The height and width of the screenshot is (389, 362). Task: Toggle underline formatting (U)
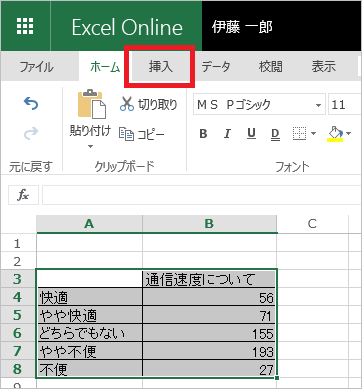tap(251, 134)
